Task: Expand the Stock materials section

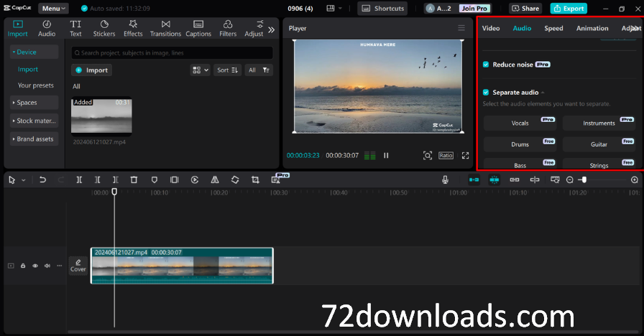Action: coord(34,121)
